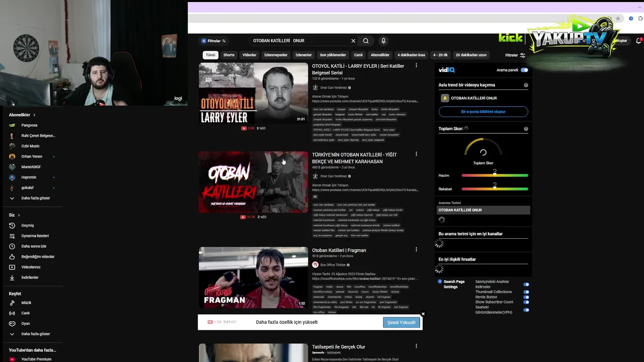644x362 pixels.
Task: Expand Daha fazla göster under Keşfet
Action: tap(30, 334)
